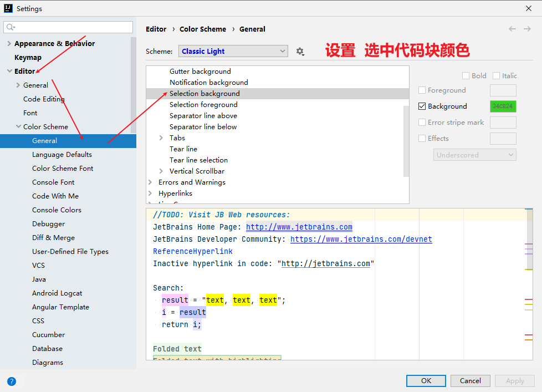
Task: Open Database color settings
Action: [47, 348]
